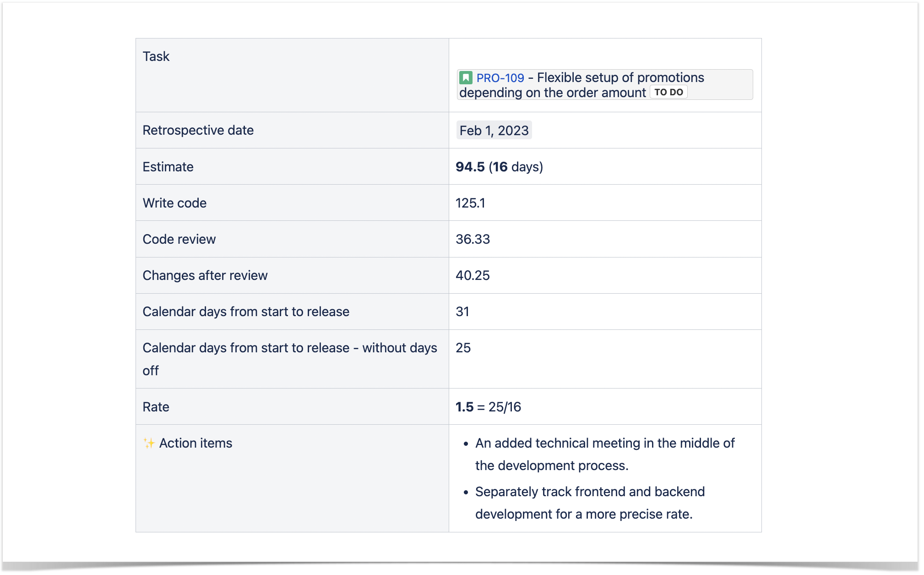Viewport: 924px width, 575px height.
Task: Click the Task header cell
Action: coord(292,75)
